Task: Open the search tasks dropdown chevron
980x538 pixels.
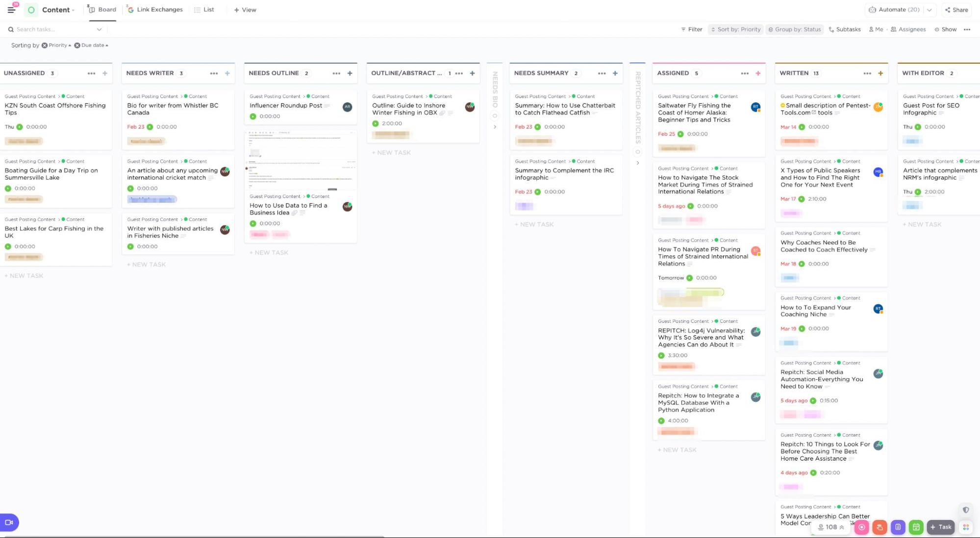Action: point(99,29)
